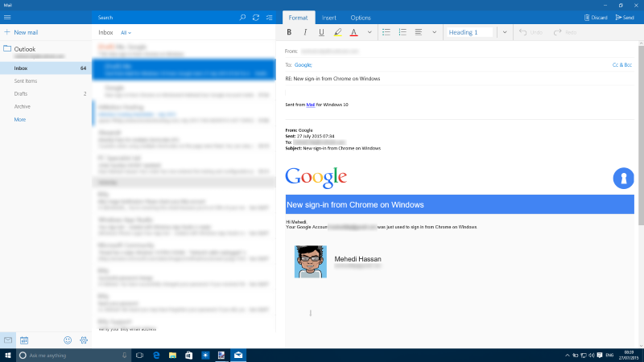
Task: Apply red font color
Action: click(x=353, y=32)
